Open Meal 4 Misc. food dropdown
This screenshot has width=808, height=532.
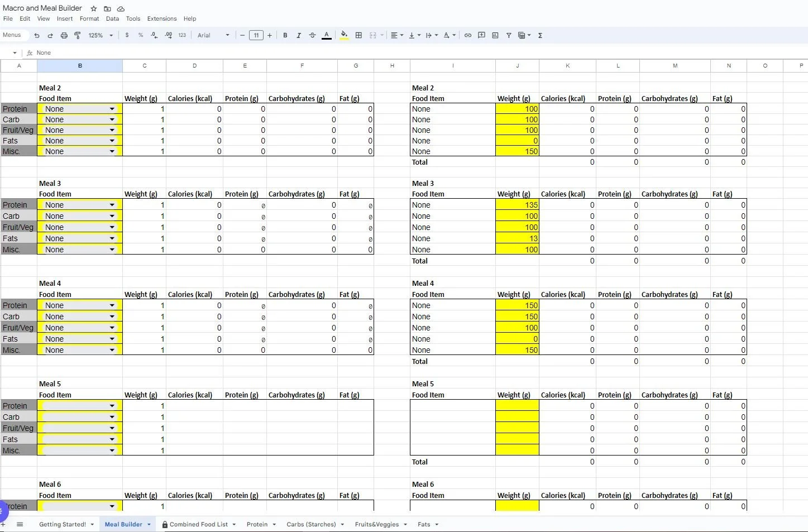(112, 350)
